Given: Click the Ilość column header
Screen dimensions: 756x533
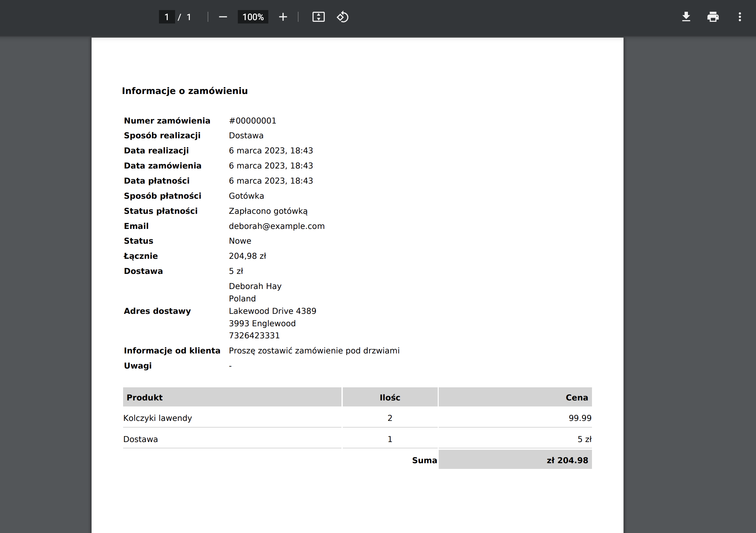Looking at the screenshot, I should click(390, 397).
